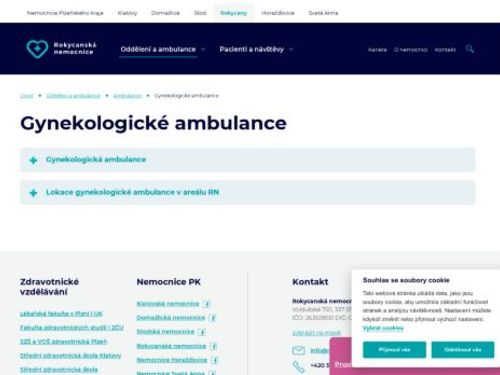
Task: Open the Vybrat cookies settings link
Action: click(383, 328)
